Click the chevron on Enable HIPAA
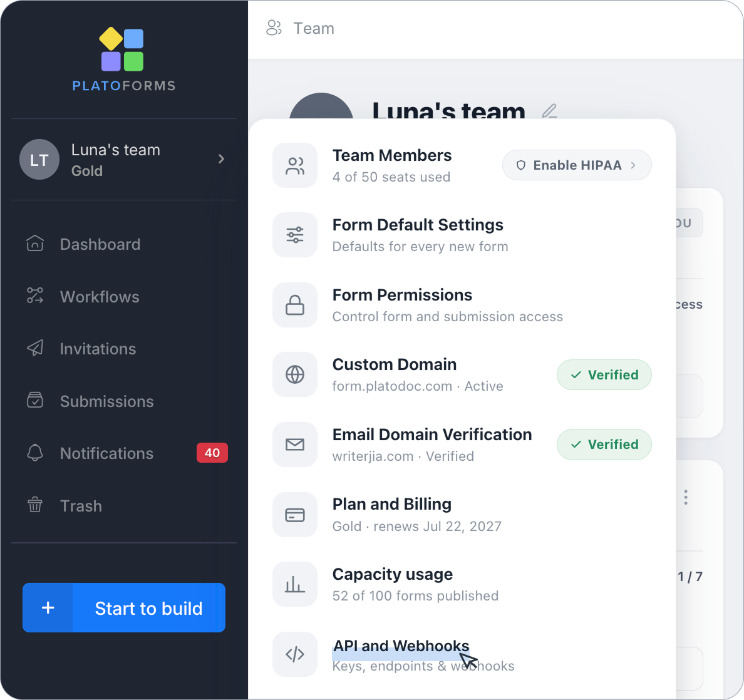Image resolution: width=744 pixels, height=700 pixels. (x=633, y=165)
